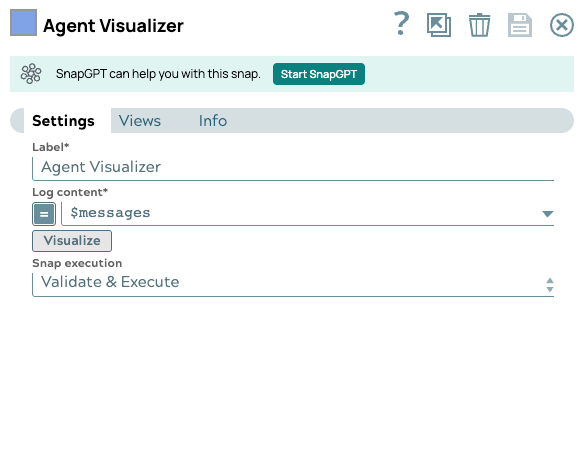This screenshot has width=584, height=476.
Task: Toggle the expression equals button
Action: tap(44, 214)
